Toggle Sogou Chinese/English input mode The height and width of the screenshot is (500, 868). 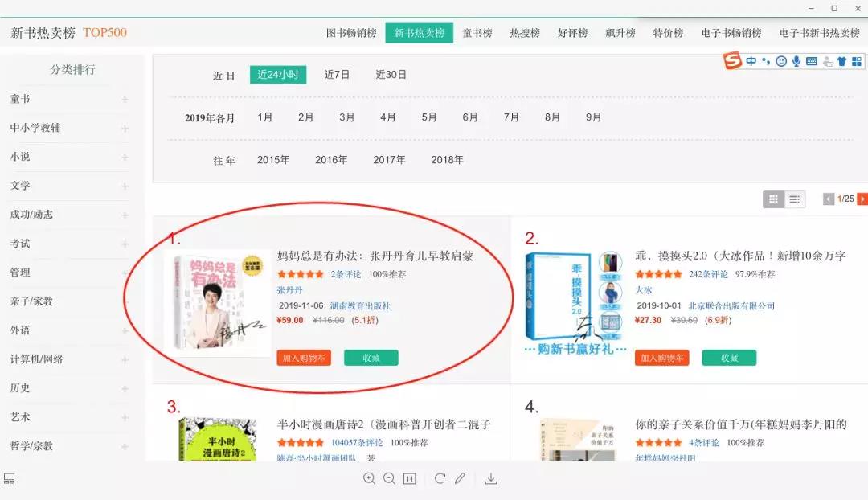(751, 61)
